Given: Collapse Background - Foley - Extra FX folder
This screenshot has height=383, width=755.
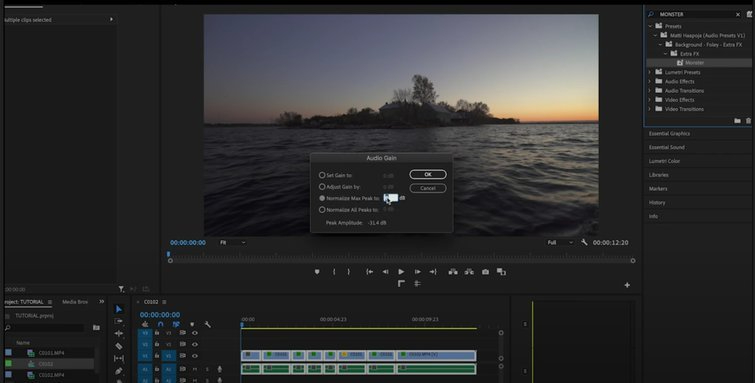Looking at the screenshot, I should [x=661, y=44].
